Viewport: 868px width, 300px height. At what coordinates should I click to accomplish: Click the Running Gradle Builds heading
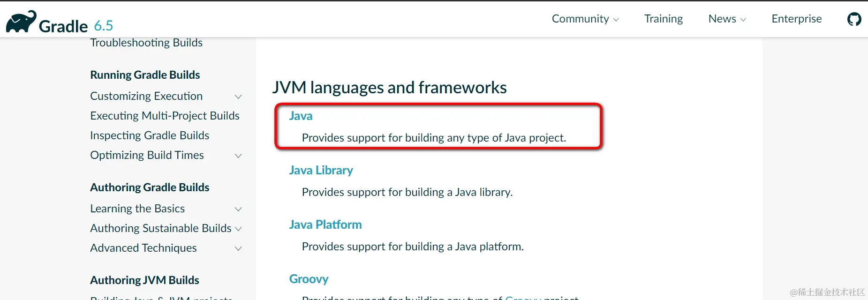click(x=145, y=75)
